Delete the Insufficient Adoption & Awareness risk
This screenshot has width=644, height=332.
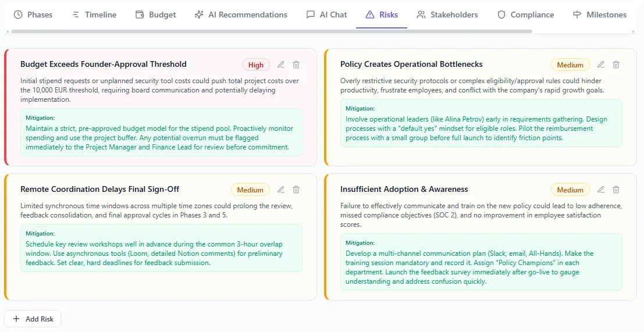tap(616, 190)
